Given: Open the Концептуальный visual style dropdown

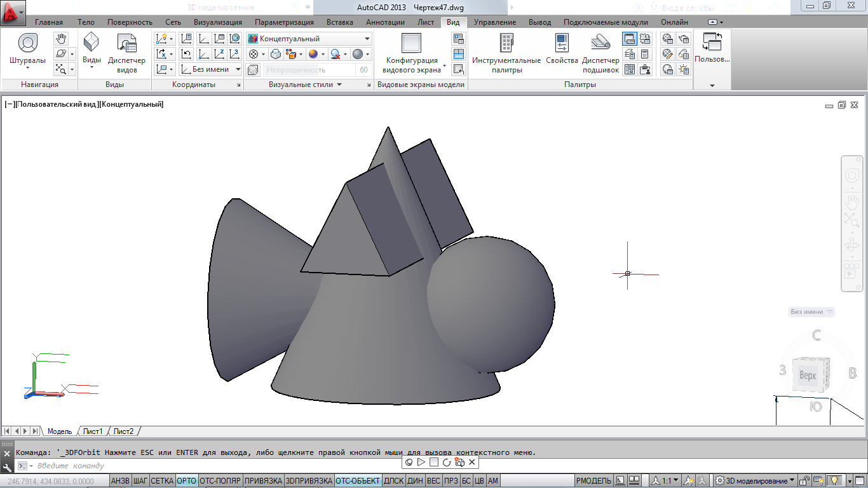Looking at the screenshot, I should click(309, 39).
